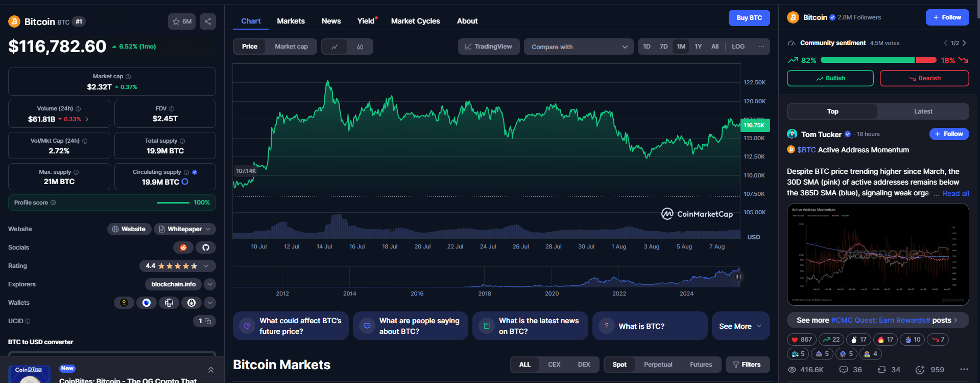Add Bitcoin to watchlist with star button
This screenshot has height=383, width=980.
click(182, 21)
